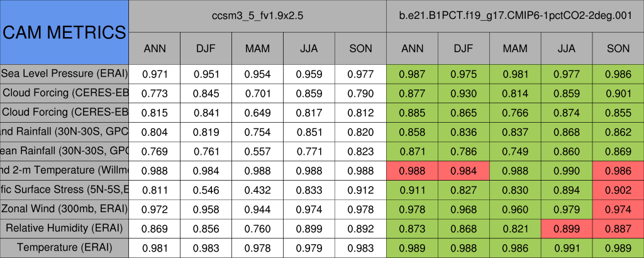Select the ccsm3_5_fv1.9x2.5 model header
The image size is (644, 258).
[257, 16]
